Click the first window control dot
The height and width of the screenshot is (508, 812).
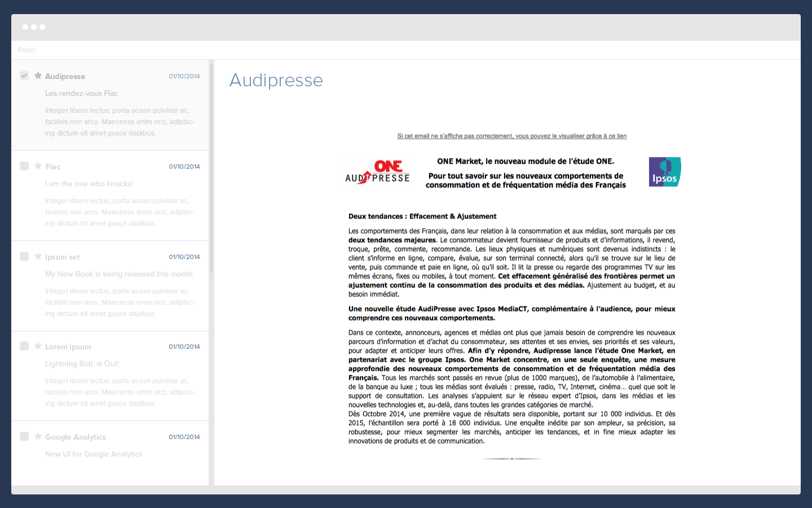click(25, 27)
